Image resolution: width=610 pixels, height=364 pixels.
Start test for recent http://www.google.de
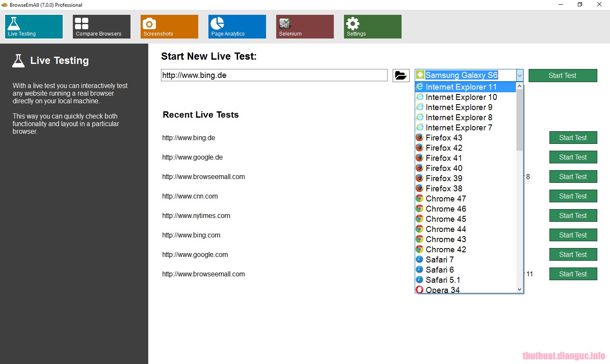pyautogui.click(x=573, y=157)
